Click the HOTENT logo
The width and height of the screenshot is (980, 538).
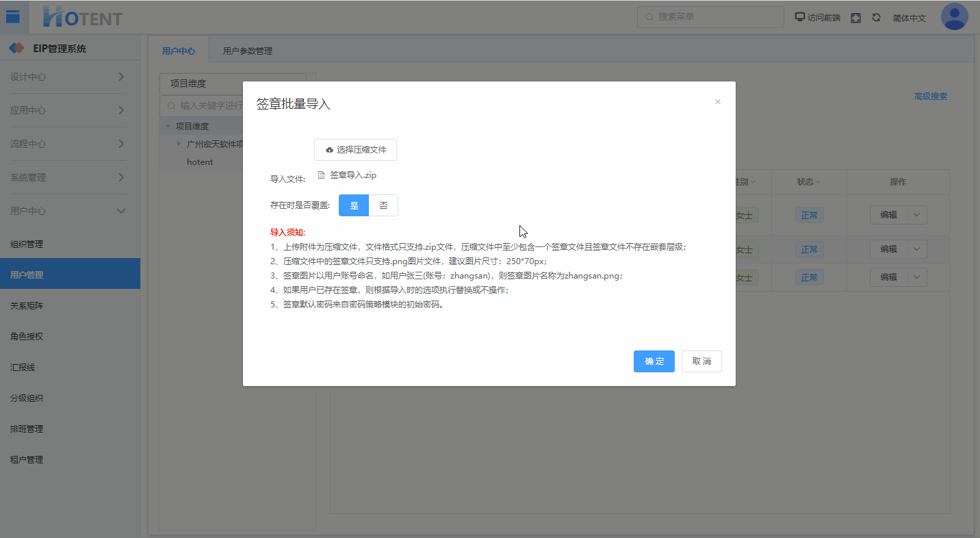tap(82, 17)
